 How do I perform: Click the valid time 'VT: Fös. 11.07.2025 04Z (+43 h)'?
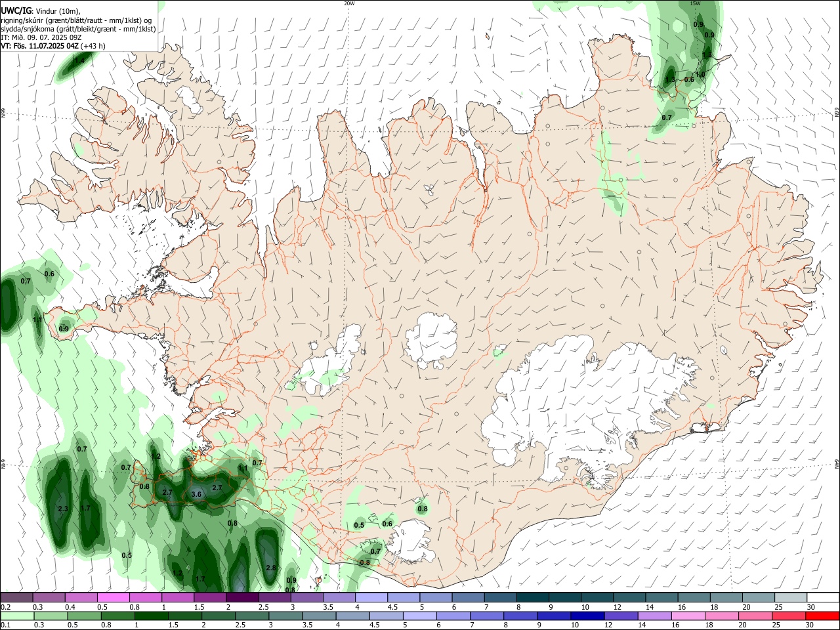[x=53, y=46]
